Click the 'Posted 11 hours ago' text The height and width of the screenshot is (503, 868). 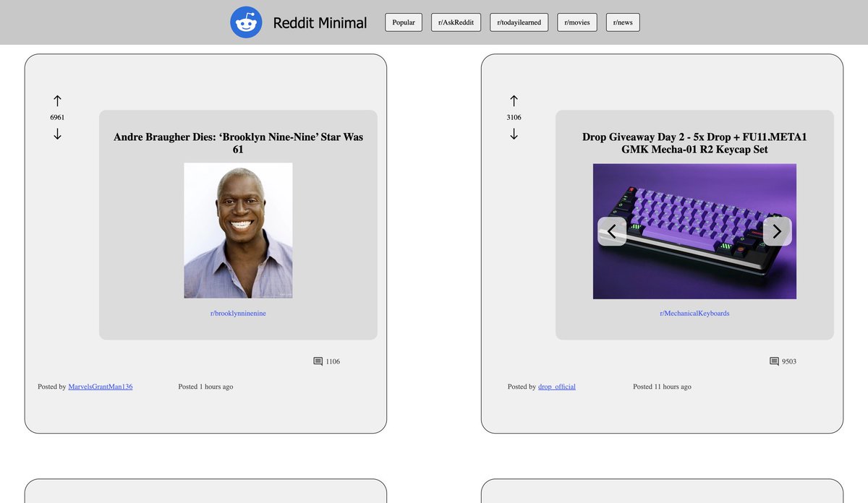(x=662, y=387)
